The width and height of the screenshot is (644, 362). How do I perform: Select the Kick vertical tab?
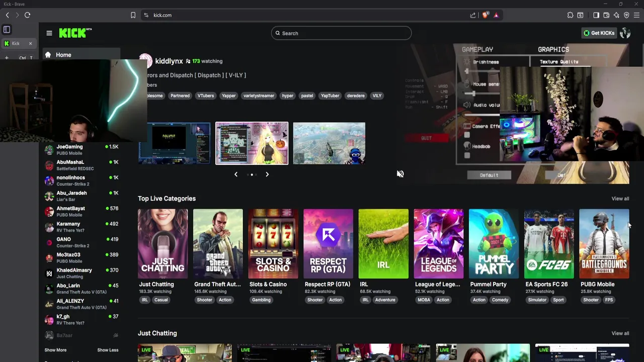click(x=18, y=43)
